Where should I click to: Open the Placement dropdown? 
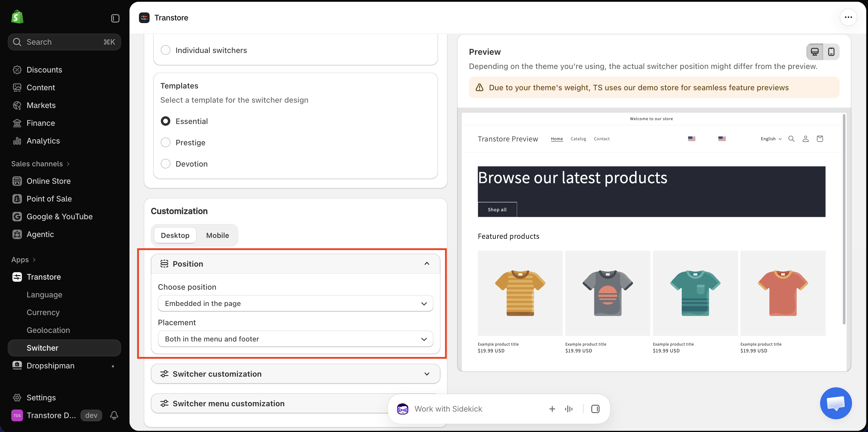295,338
